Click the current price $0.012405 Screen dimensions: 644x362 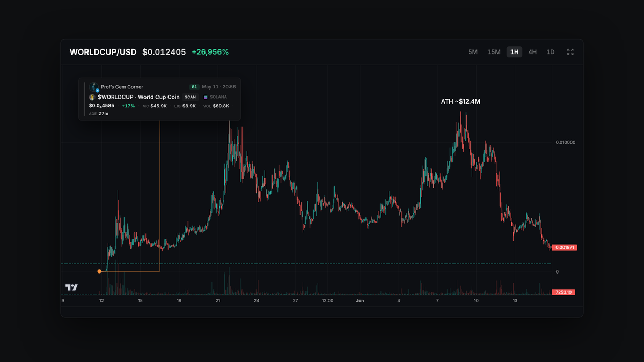pyautogui.click(x=164, y=52)
